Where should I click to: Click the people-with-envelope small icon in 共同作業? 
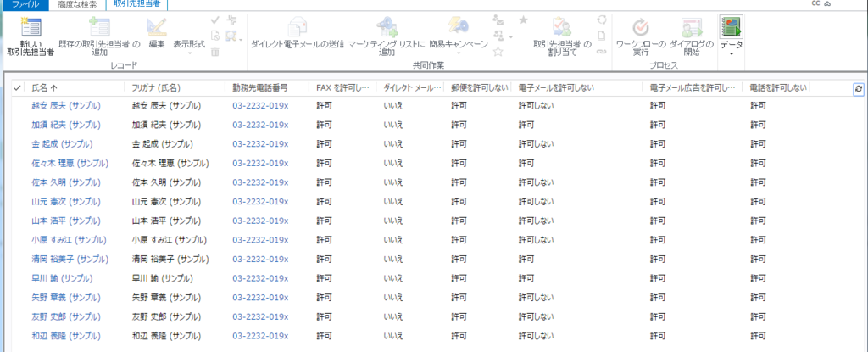coord(498,21)
